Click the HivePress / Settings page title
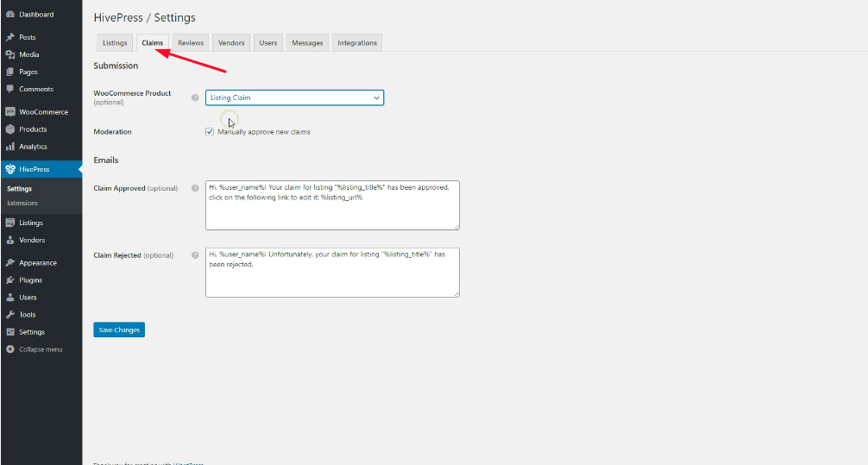The width and height of the screenshot is (868, 465). (x=144, y=18)
